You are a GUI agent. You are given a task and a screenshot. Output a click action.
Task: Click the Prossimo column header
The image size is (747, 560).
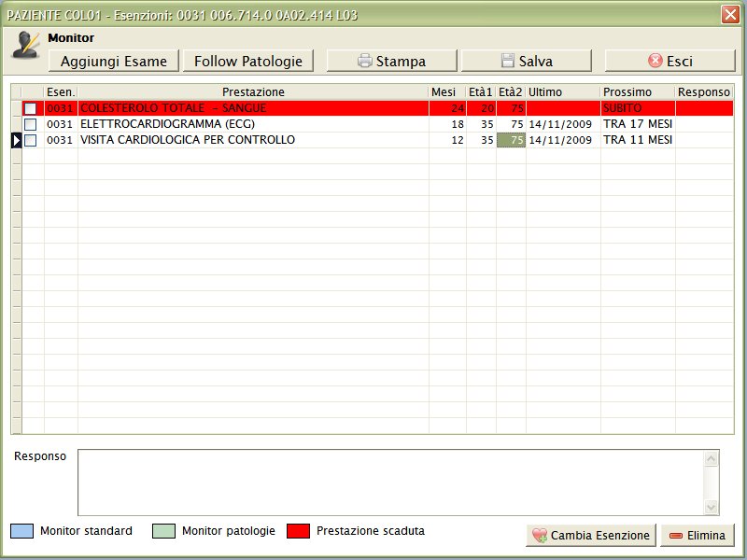(x=638, y=92)
